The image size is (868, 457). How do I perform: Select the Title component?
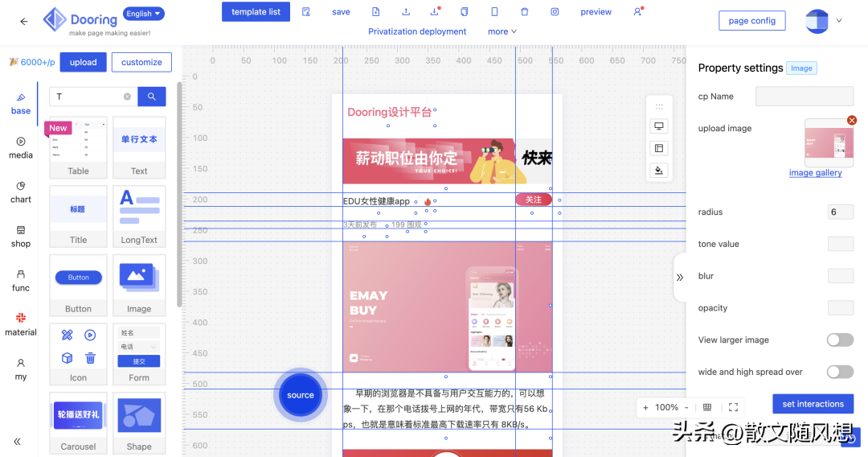click(78, 216)
